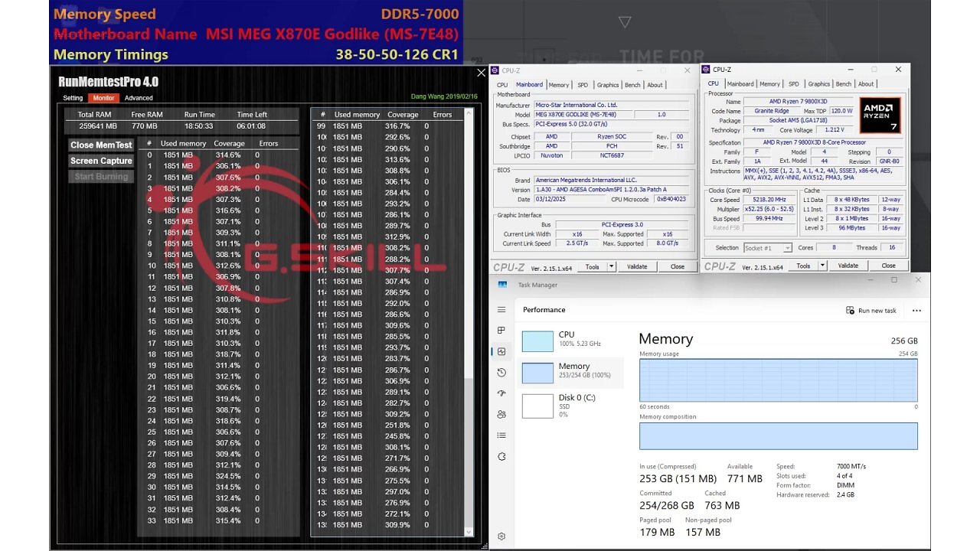Select Disk 0 (C:) thumbnail in Task Manager

pyautogui.click(x=537, y=406)
